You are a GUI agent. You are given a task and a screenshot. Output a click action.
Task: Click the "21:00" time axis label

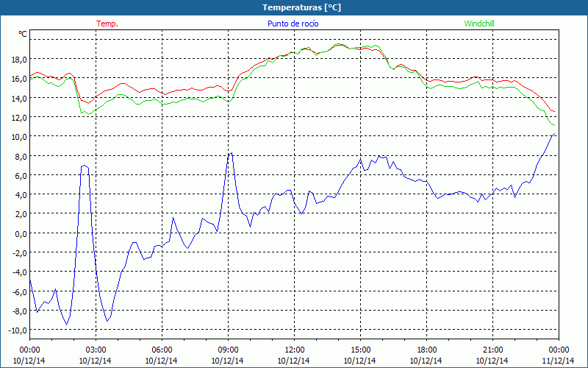pyautogui.click(x=492, y=350)
